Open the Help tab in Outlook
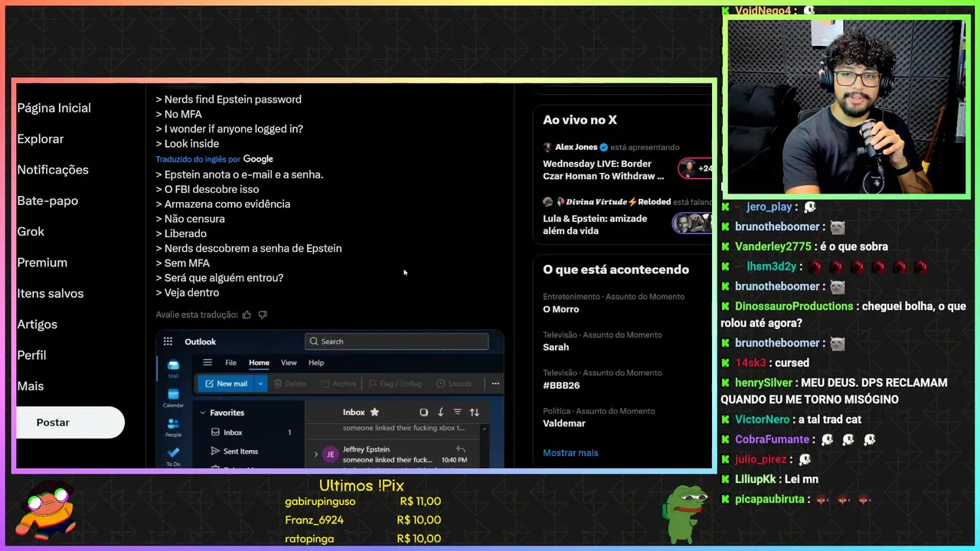This screenshot has width=980, height=551. click(316, 363)
